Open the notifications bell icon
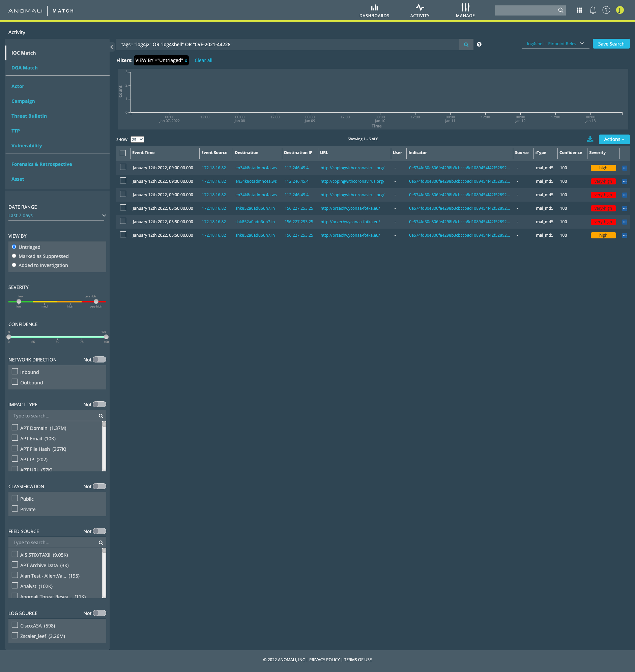The image size is (635, 672). [x=593, y=10]
